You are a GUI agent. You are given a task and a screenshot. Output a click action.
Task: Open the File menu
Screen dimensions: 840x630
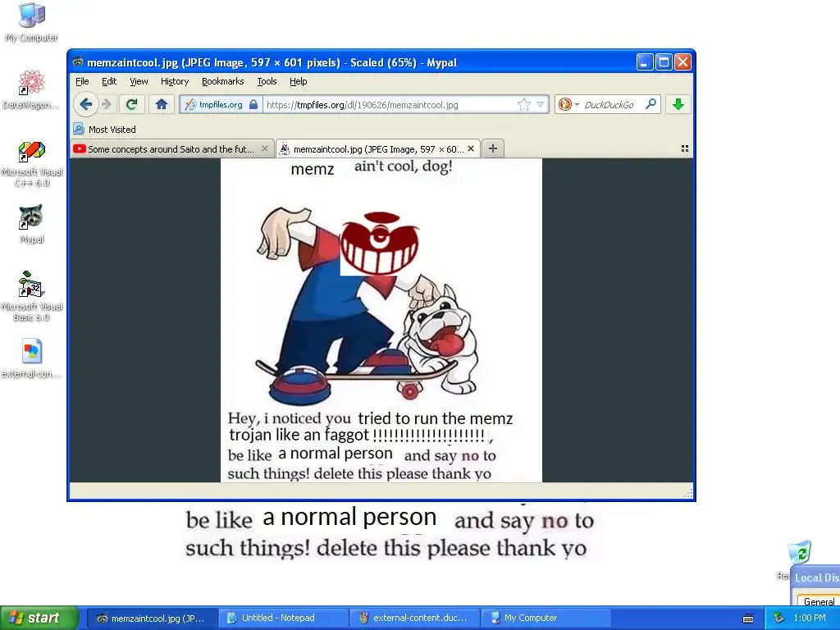coord(82,81)
